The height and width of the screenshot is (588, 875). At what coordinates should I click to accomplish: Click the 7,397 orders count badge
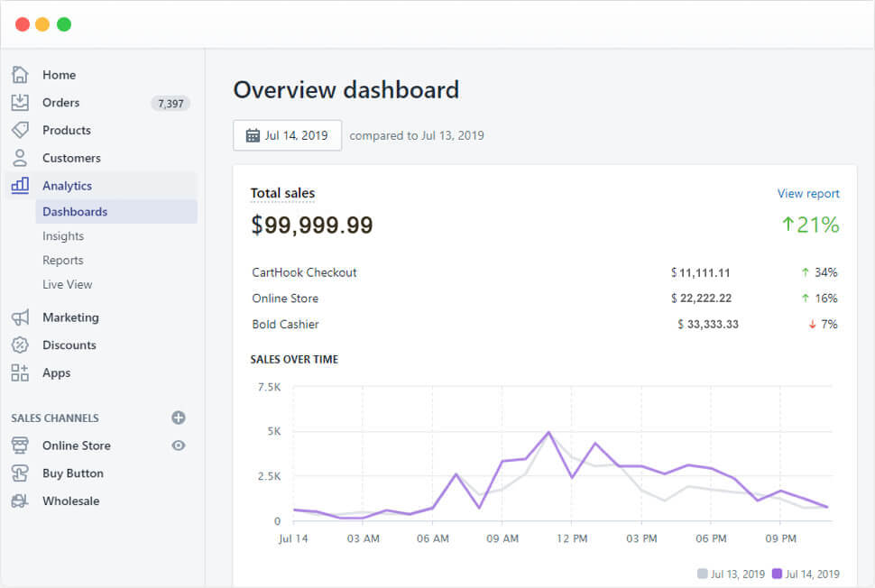pos(170,103)
